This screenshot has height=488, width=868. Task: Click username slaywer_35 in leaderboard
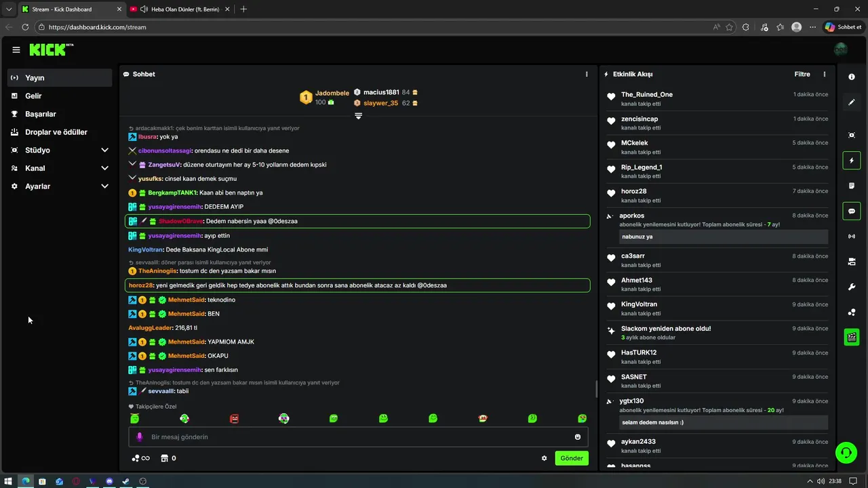(380, 103)
